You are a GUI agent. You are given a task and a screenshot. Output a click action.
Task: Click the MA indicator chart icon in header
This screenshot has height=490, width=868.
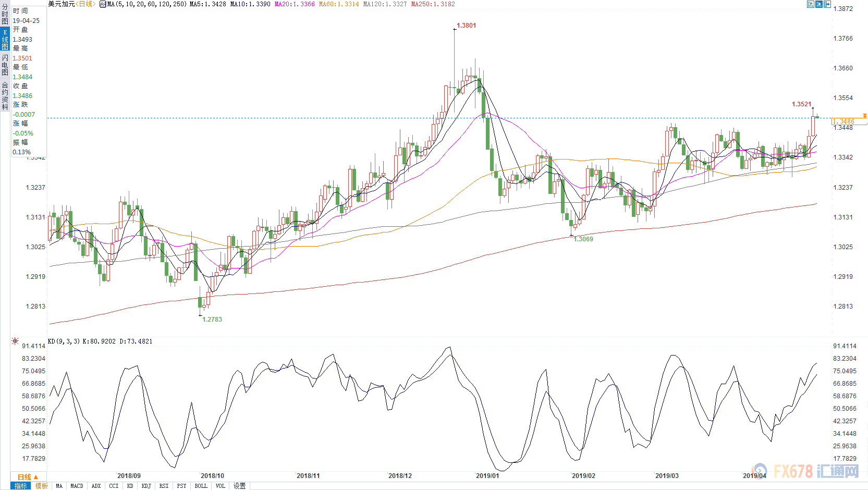[x=103, y=4]
